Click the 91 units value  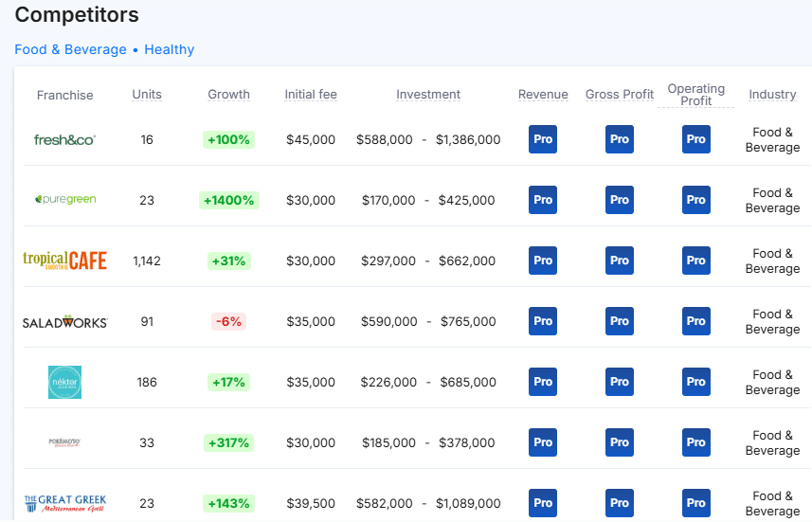[147, 321]
